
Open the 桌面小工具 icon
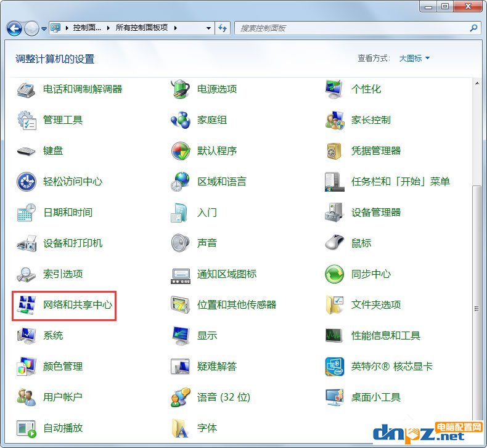[x=335, y=397]
